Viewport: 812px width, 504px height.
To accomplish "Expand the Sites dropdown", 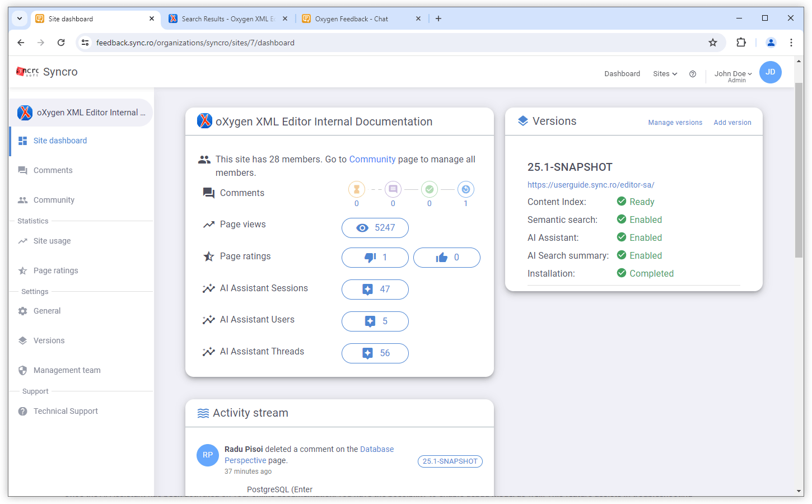I will (665, 74).
